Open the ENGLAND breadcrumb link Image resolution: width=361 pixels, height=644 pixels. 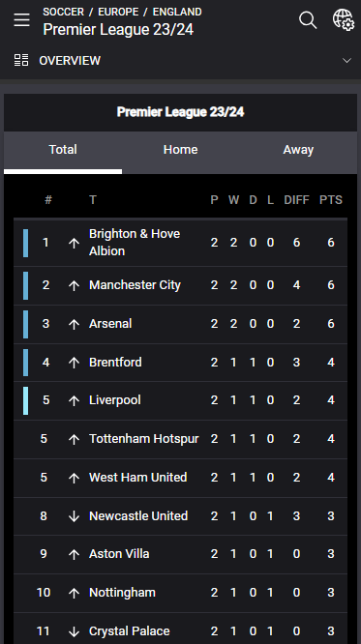(177, 12)
